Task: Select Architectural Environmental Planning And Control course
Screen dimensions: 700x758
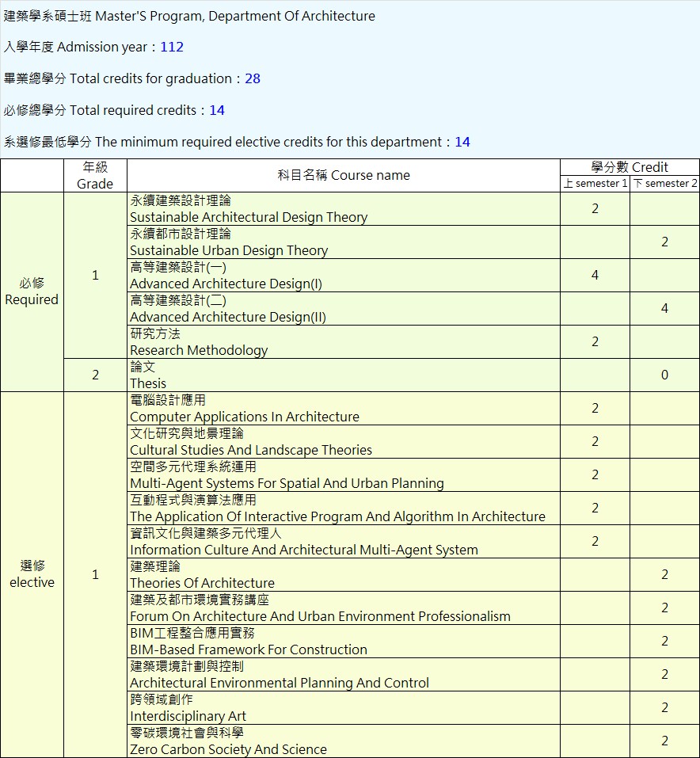Action: (x=344, y=675)
